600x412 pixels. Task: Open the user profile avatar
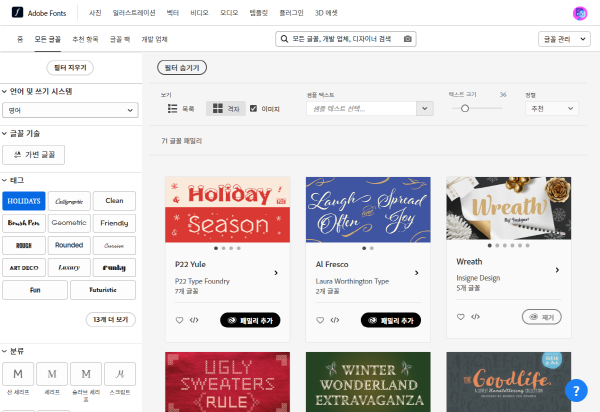[x=580, y=13]
